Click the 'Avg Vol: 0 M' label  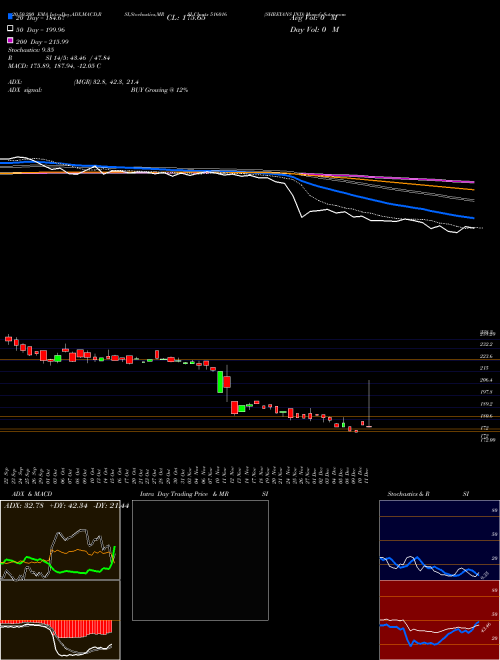[314, 18]
